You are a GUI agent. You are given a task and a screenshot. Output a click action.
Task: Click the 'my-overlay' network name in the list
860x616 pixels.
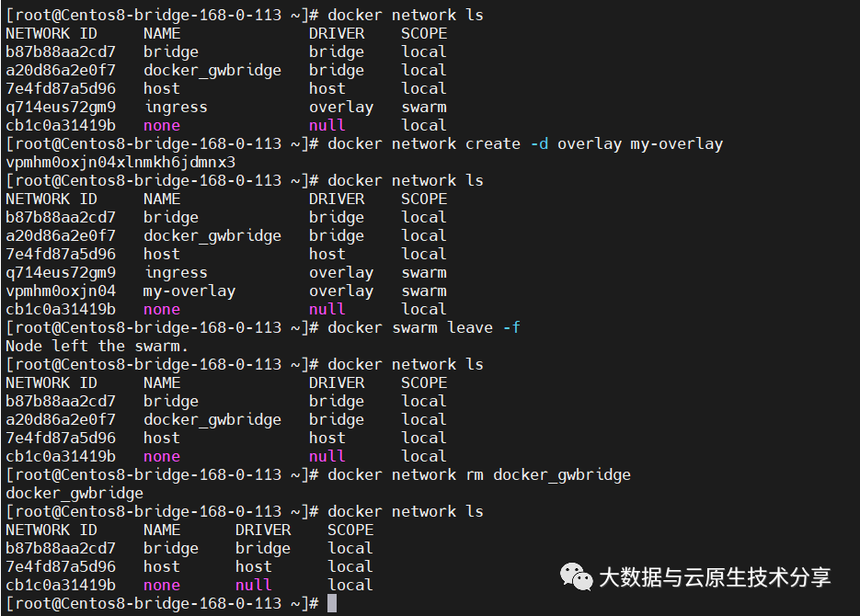189,291
